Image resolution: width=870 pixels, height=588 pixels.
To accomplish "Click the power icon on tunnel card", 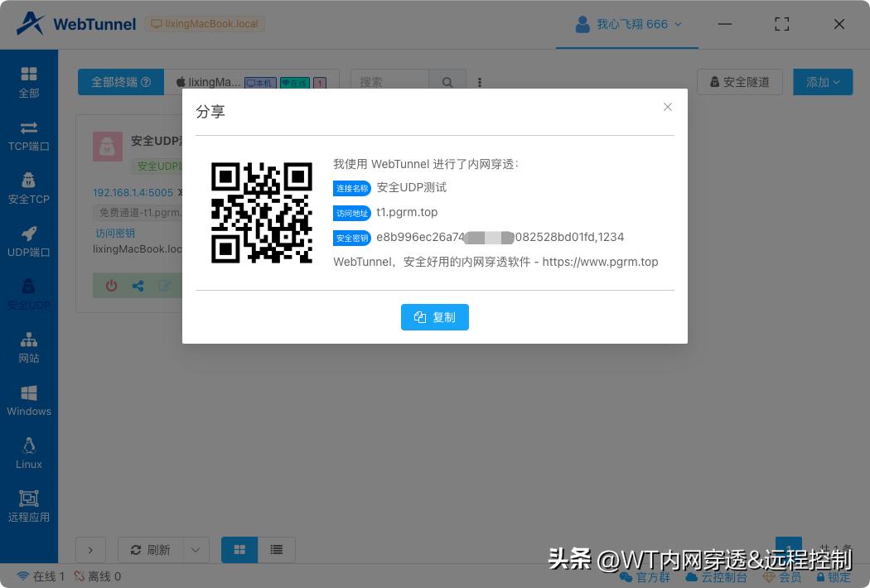I will pyautogui.click(x=112, y=286).
